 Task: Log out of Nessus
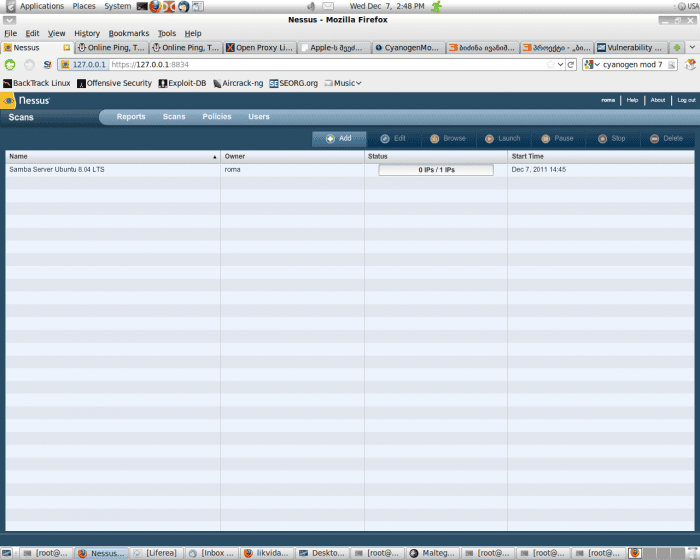(686, 100)
